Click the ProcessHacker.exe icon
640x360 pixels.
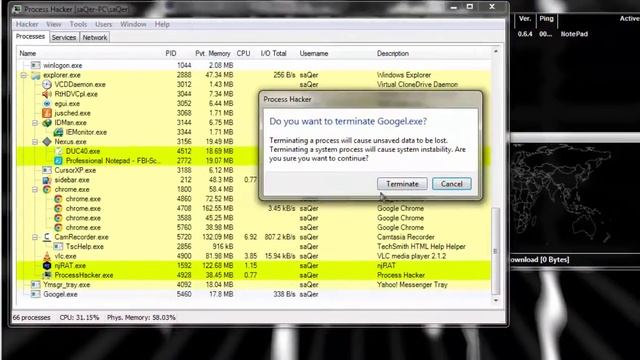tap(47, 275)
